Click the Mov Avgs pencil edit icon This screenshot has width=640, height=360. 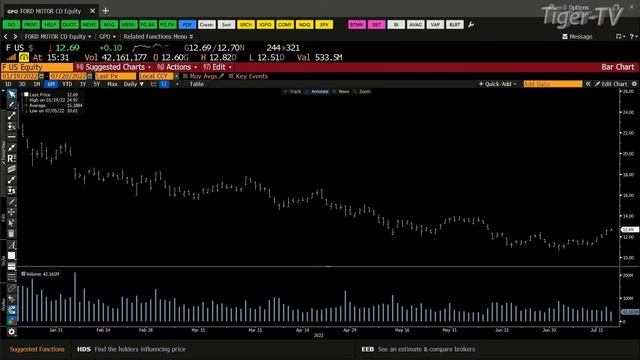(221, 76)
